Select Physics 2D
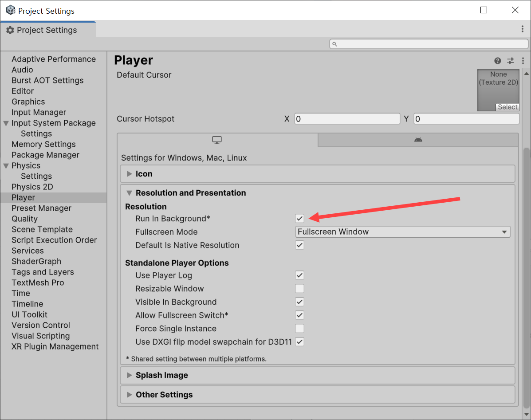The image size is (531, 420). pos(32,187)
